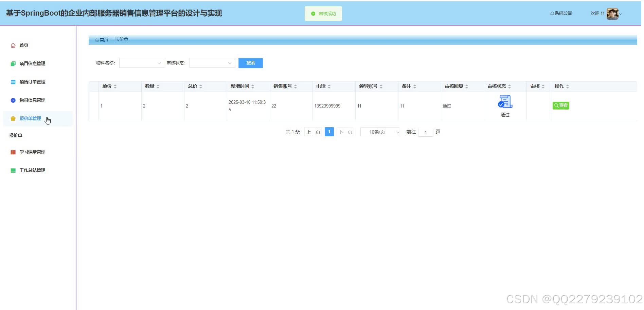This screenshot has width=644, height=310.
Task: Click the green 查看 button
Action: coord(561,105)
